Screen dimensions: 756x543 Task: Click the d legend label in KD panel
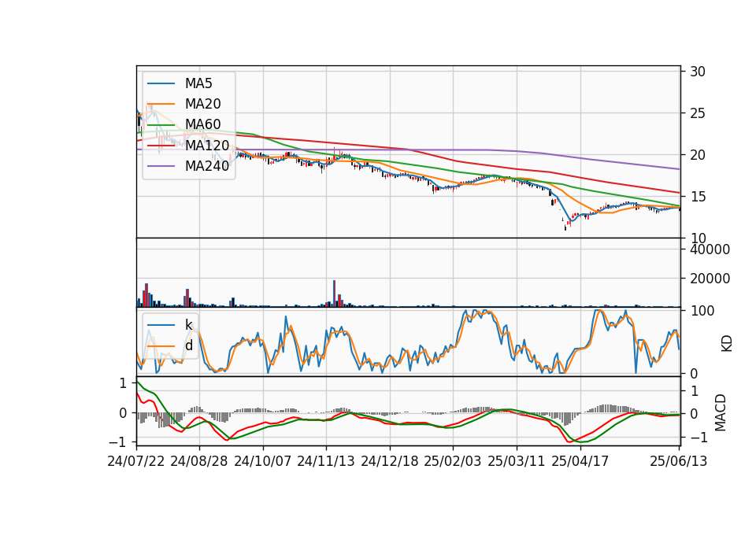pos(188,345)
